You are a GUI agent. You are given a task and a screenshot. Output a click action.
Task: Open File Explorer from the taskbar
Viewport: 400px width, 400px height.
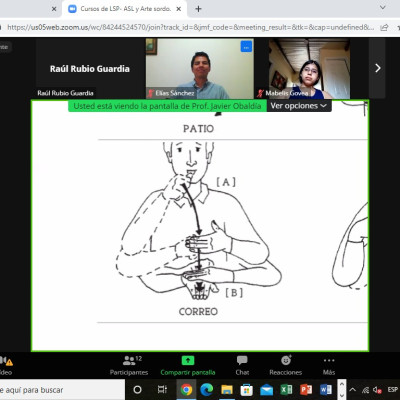click(x=227, y=389)
